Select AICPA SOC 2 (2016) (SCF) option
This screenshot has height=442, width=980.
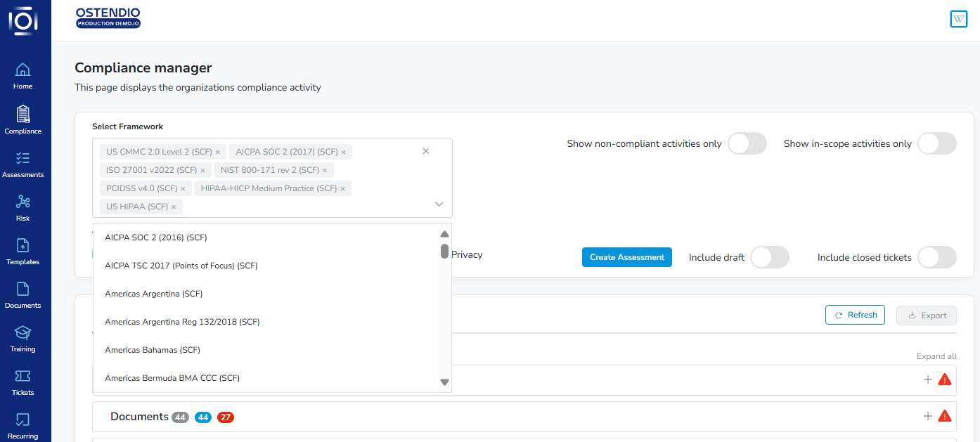[x=156, y=238]
